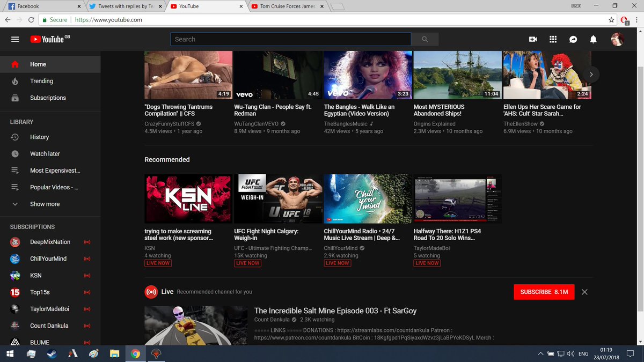Dismiss the recommended Live channel section

click(x=584, y=292)
